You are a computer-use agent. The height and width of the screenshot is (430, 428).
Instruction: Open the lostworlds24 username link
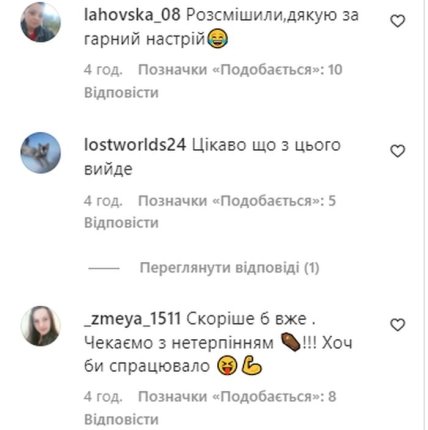[x=135, y=145]
